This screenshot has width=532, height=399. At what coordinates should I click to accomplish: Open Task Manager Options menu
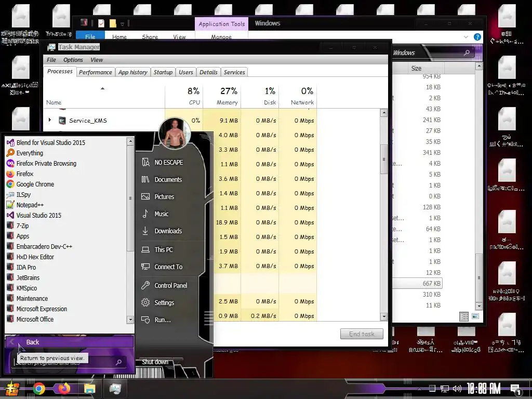click(x=73, y=60)
